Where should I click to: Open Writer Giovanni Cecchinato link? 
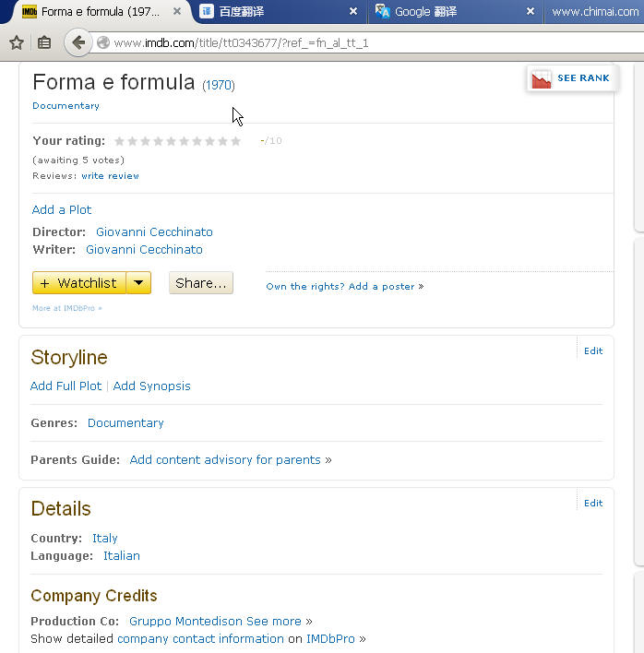(x=144, y=249)
